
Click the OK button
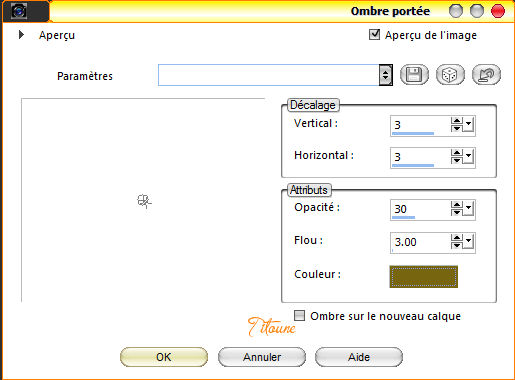164,357
